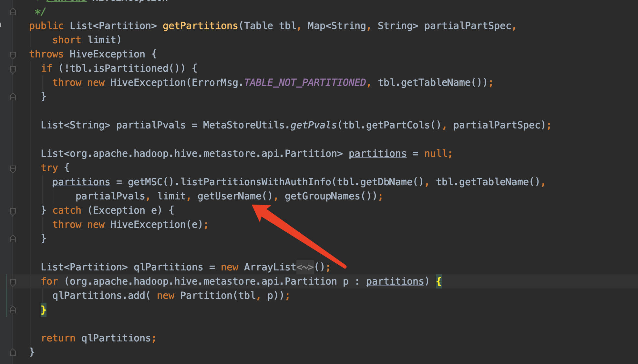Click fold end marker of the for loop
The height and width of the screenshot is (364, 638).
tap(13, 310)
